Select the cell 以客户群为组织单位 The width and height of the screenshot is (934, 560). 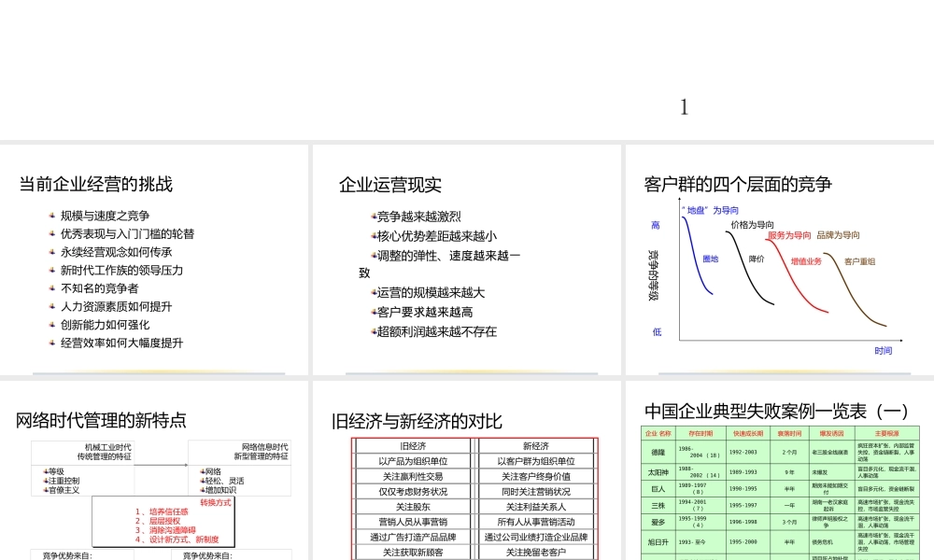coord(536,461)
